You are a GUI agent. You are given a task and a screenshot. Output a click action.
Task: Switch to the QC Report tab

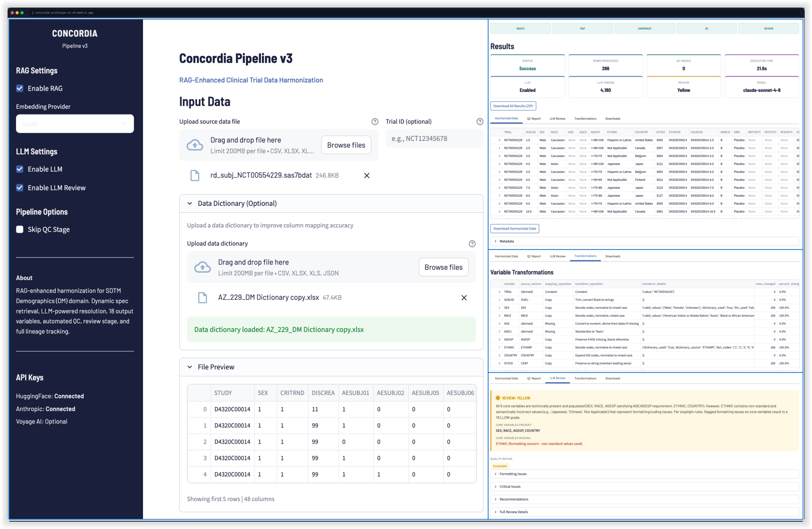pyautogui.click(x=534, y=119)
